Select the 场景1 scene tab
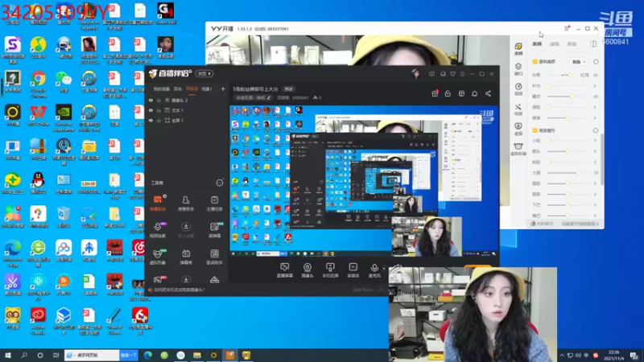This screenshot has width=644, height=362. click(x=207, y=88)
